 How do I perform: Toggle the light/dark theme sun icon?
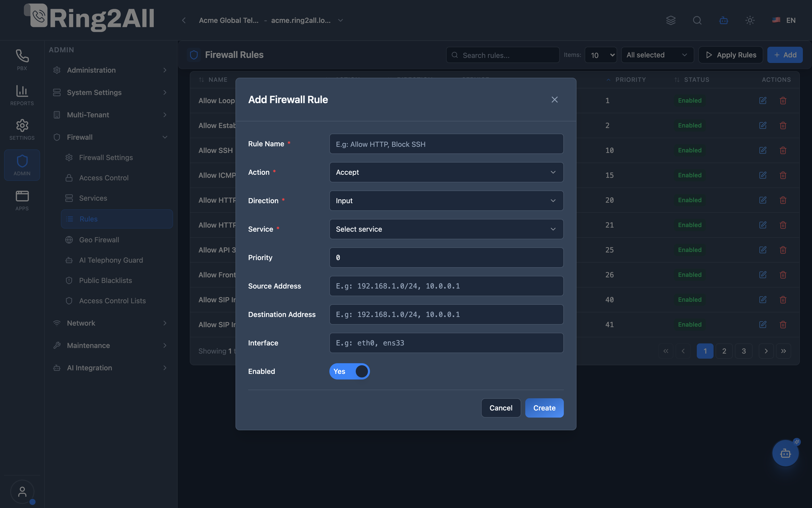[750, 21]
